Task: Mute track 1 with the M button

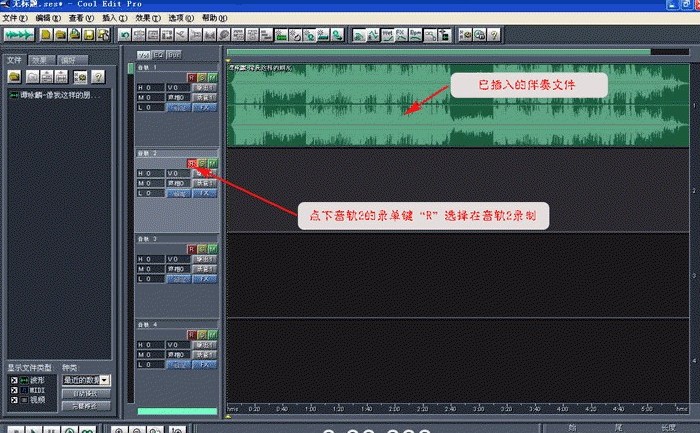Action: 212,78
